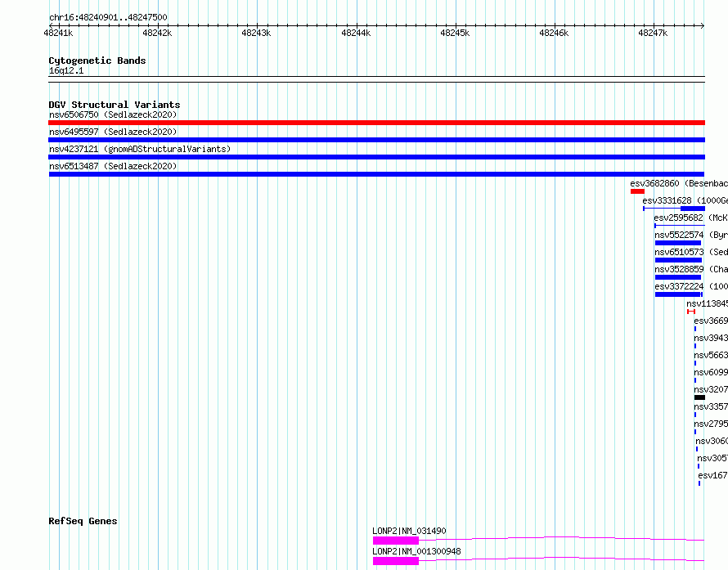Screen dimensions: 728x570
Task: Click the nsv113845 variant label
Action: [x=707, y=303]
